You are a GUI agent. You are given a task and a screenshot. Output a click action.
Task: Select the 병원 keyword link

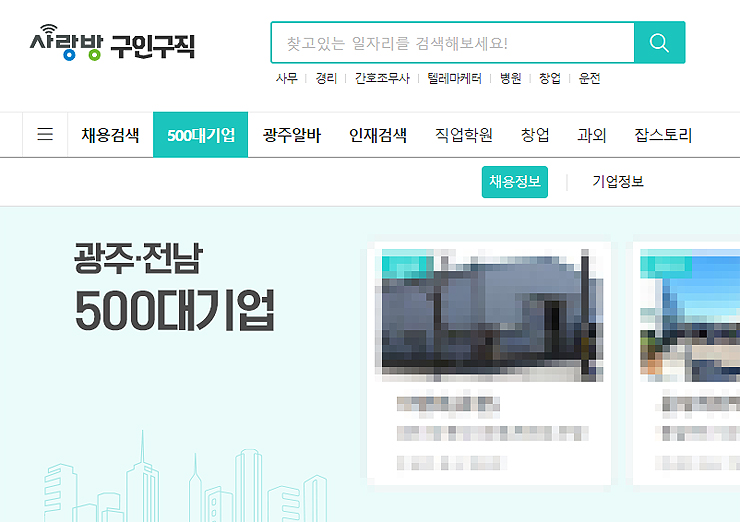(x=511, y=78)
